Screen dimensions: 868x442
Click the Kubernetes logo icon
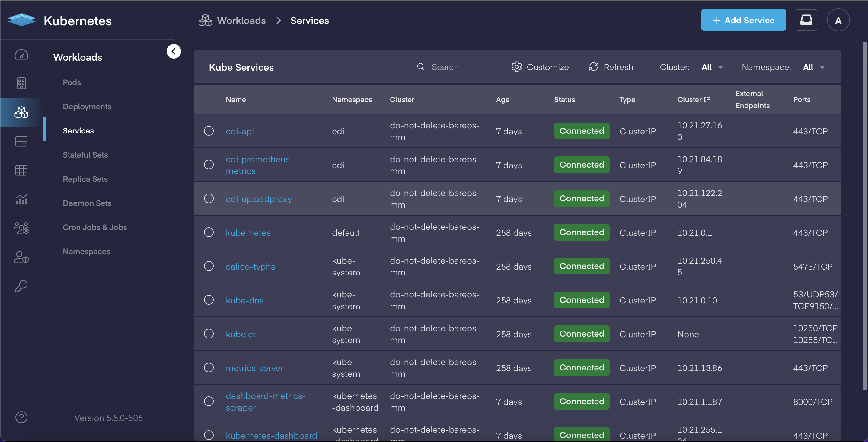[21, 20]
